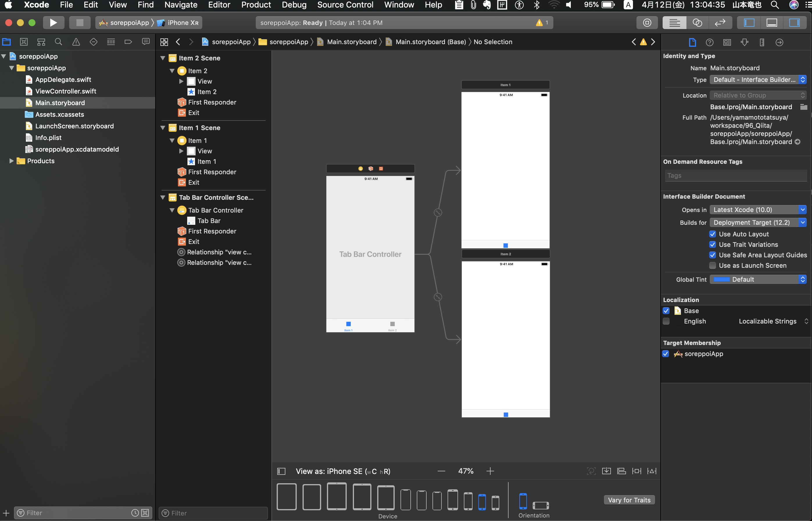Expand the Products folder

[12, 161]
